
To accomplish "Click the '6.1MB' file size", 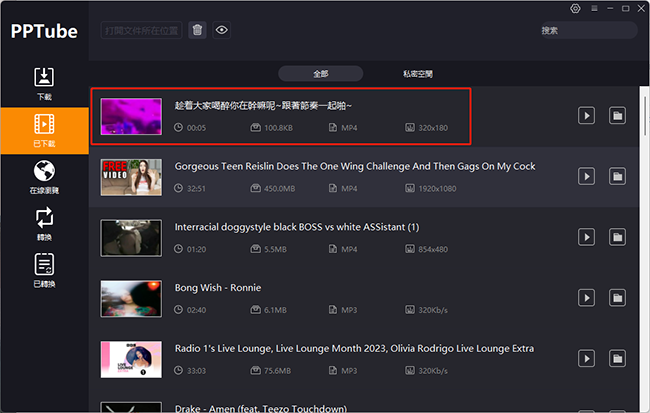I will coord(275,310).
